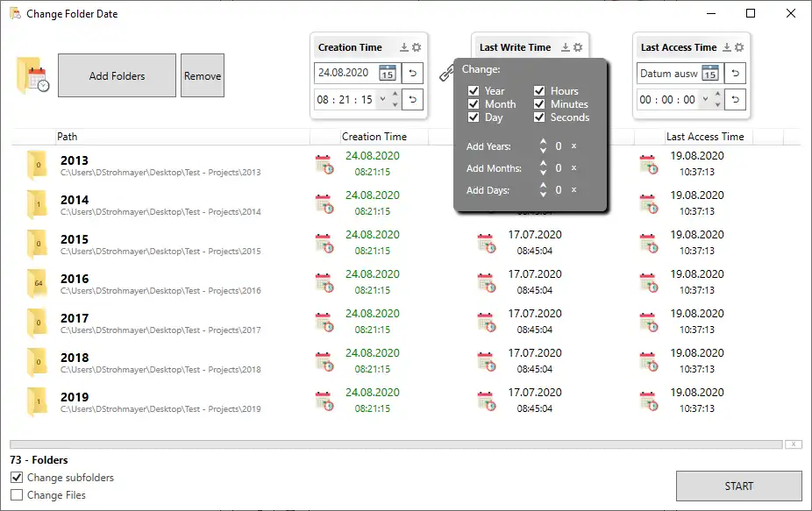Reset the Last Access clock field

[736, 99]
